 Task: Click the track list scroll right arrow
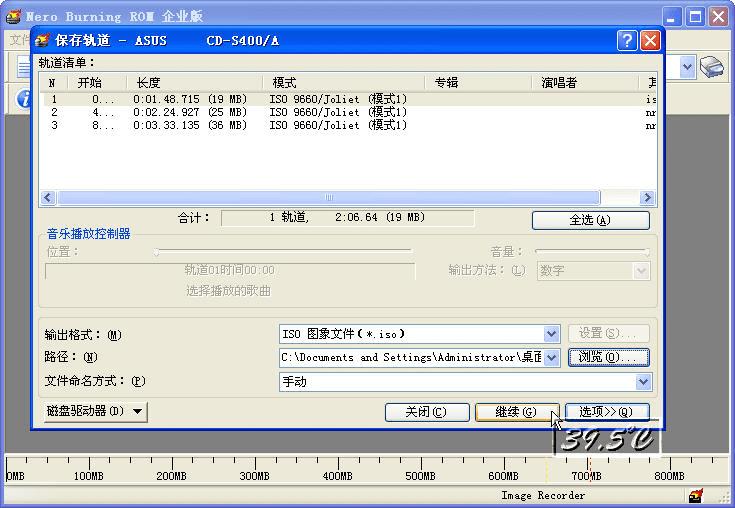click(647, 198)
